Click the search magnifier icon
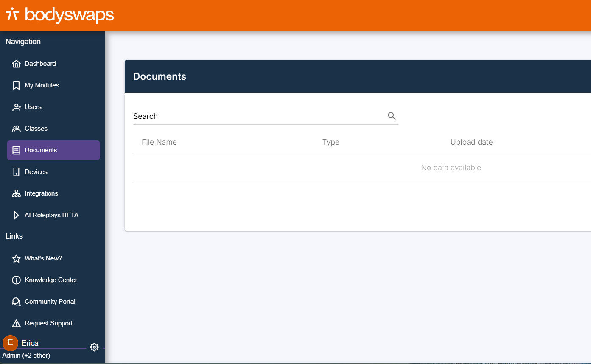 coord(391,115)
